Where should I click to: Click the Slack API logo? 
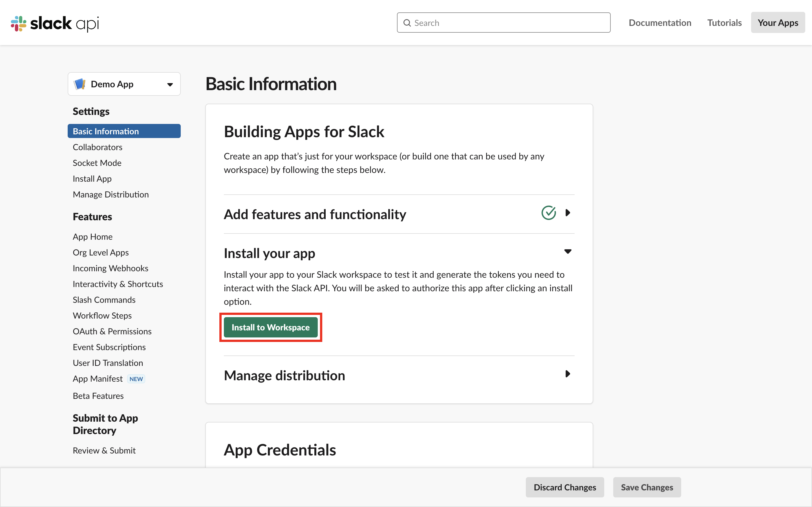click(55, 23)
